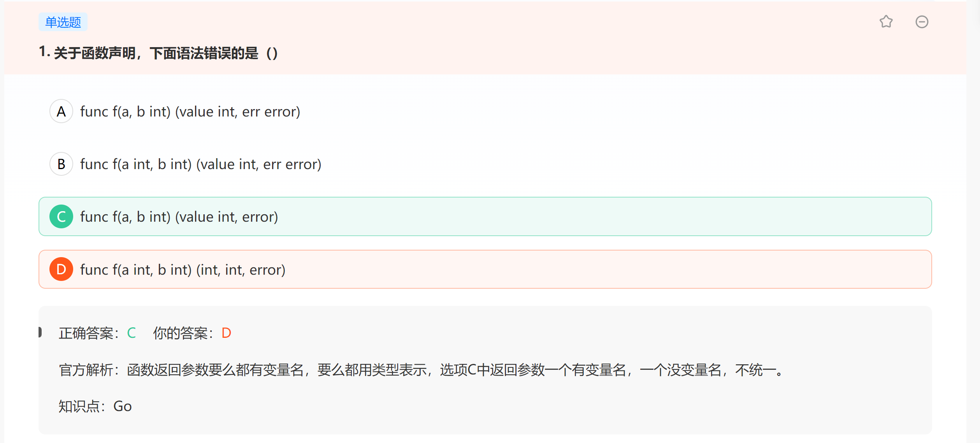The height and width of the screenshot is (443, 980).
Task: Click the 单选题 question type tag
Action: [x=63, y=22]
